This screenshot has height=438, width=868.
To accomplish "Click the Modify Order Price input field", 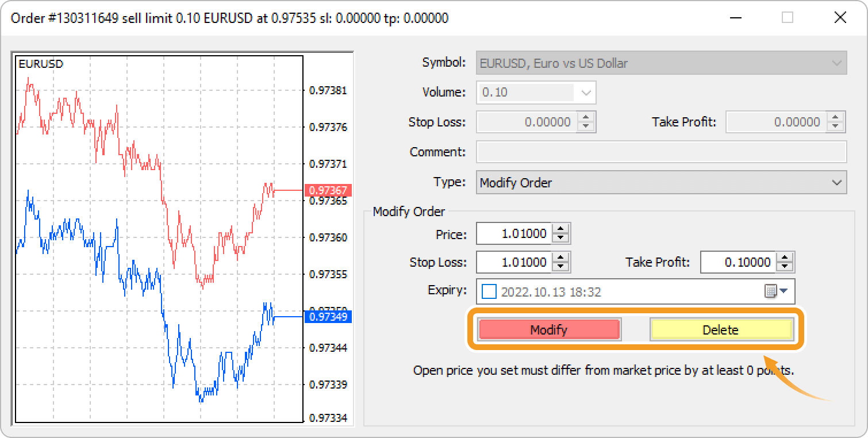I will (x=514, y=233).
